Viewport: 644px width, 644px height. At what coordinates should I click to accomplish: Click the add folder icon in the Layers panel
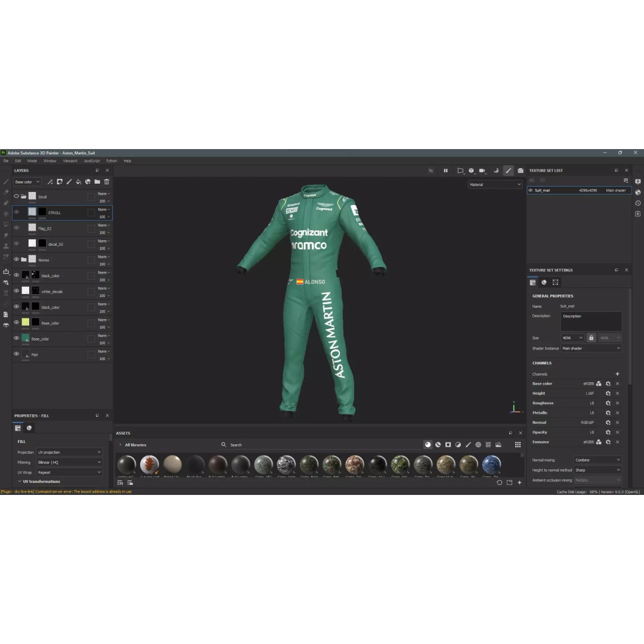[97, 181]
